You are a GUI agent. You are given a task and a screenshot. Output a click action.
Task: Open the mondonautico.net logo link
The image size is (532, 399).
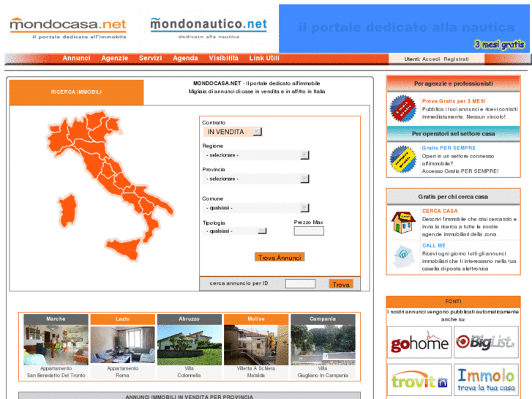(x=209, y=28)
